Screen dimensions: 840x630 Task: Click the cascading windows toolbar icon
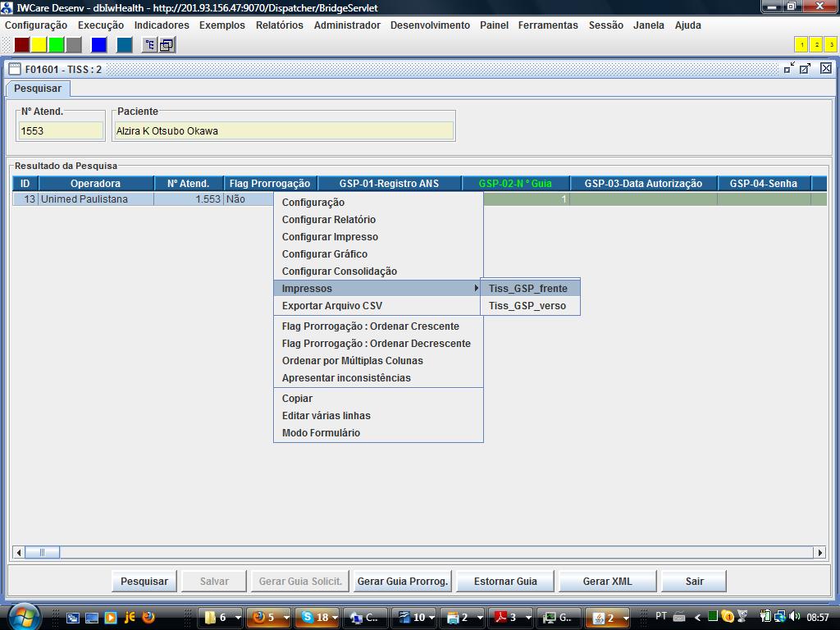167,45
